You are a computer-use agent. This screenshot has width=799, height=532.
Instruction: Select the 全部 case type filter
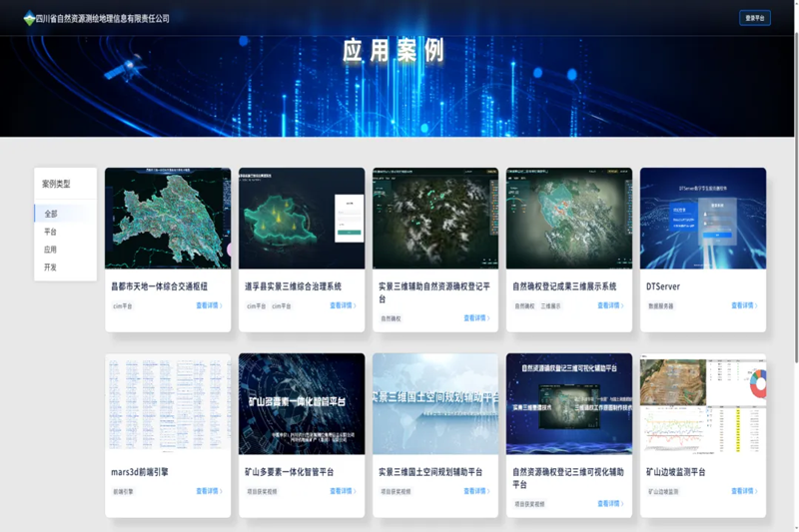pyautogui.click(x=51, y=214)
